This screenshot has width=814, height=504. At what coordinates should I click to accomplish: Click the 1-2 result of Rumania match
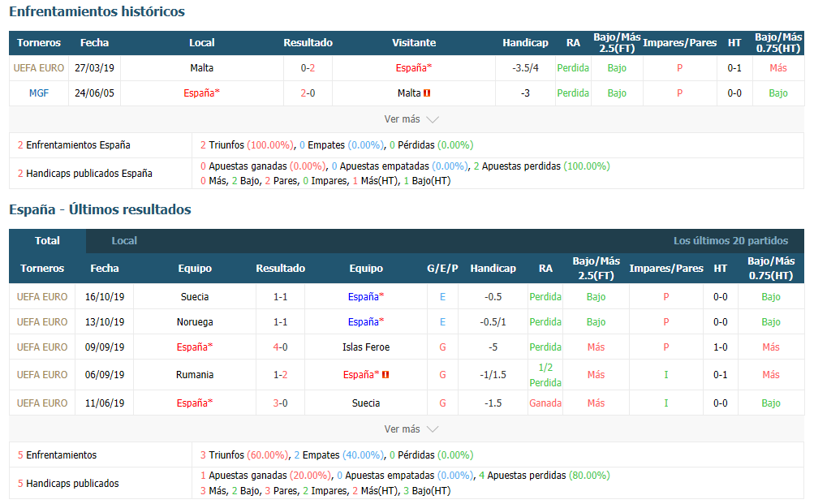(x=280, y=375)
